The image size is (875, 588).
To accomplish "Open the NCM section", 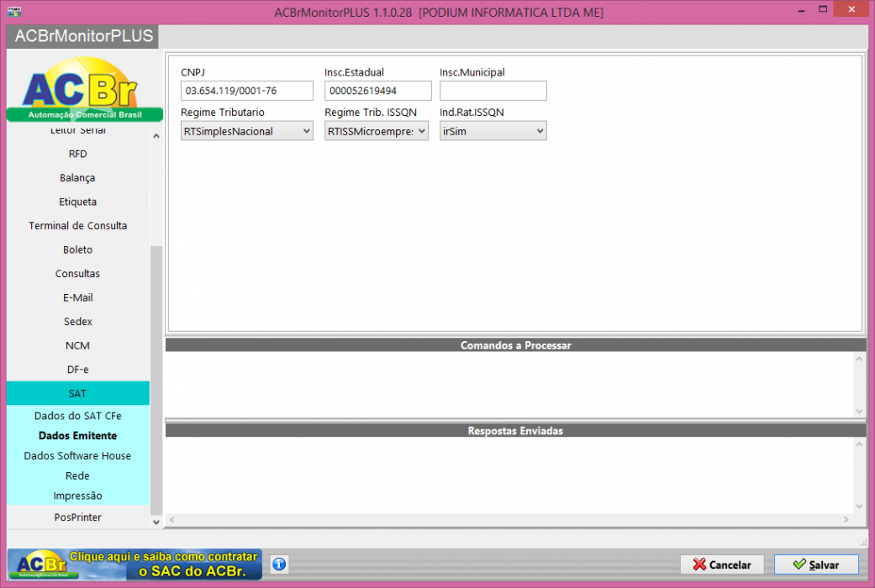I will [x=78, y=346].
